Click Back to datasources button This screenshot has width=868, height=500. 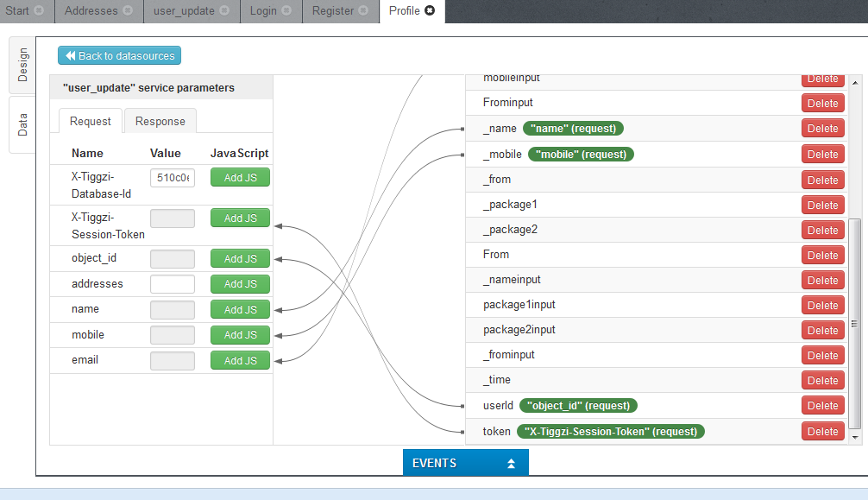(x=119, y=55)
